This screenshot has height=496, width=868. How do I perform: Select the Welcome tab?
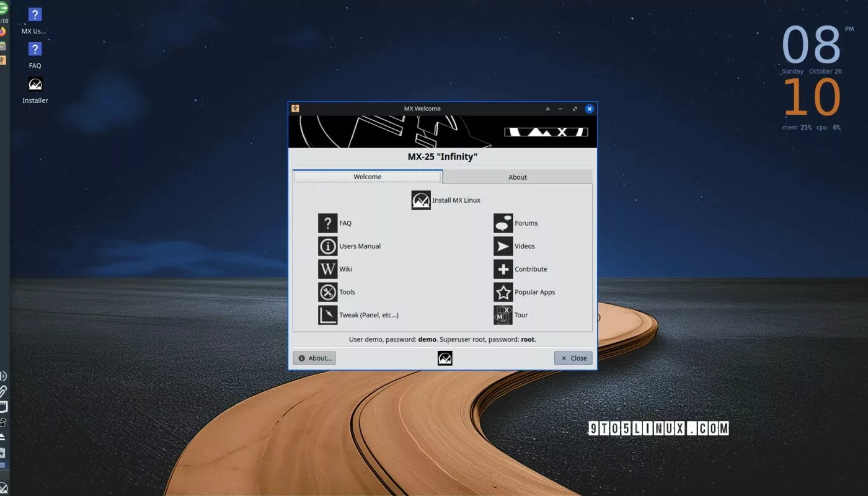pos(367,177)
